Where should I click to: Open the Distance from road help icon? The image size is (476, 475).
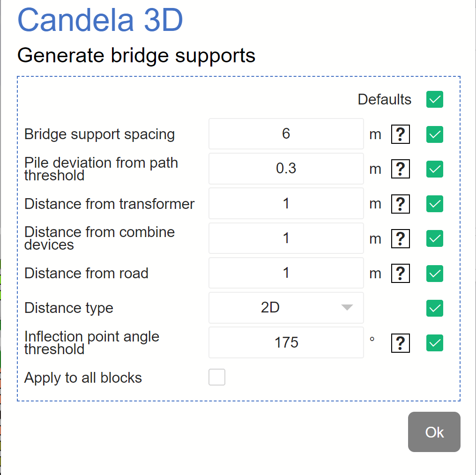(400, 273)
